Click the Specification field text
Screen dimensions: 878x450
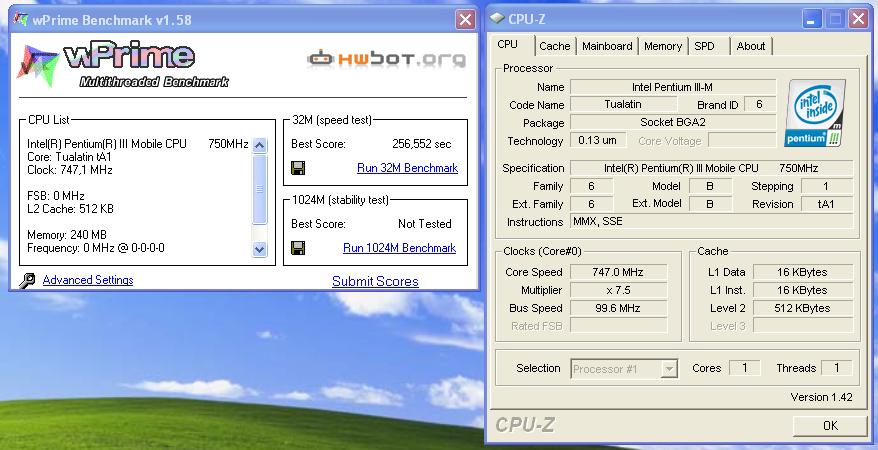[711, 168]
